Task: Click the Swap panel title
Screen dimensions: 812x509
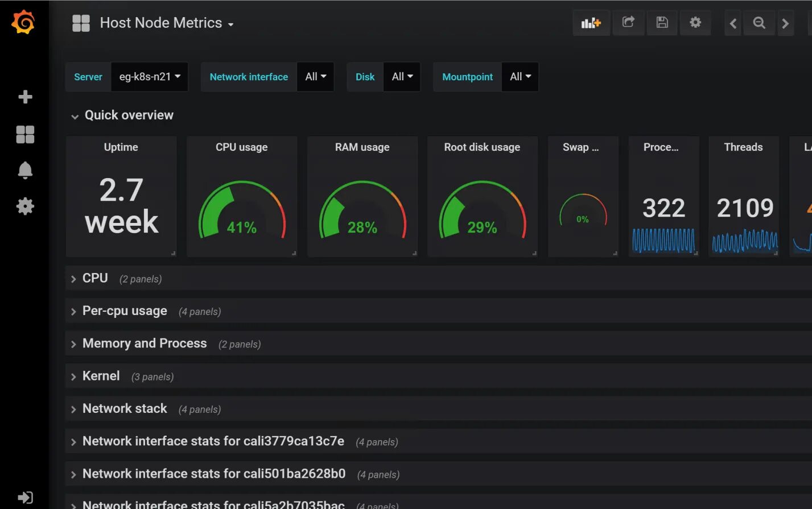Action: (x=580, y=147)
